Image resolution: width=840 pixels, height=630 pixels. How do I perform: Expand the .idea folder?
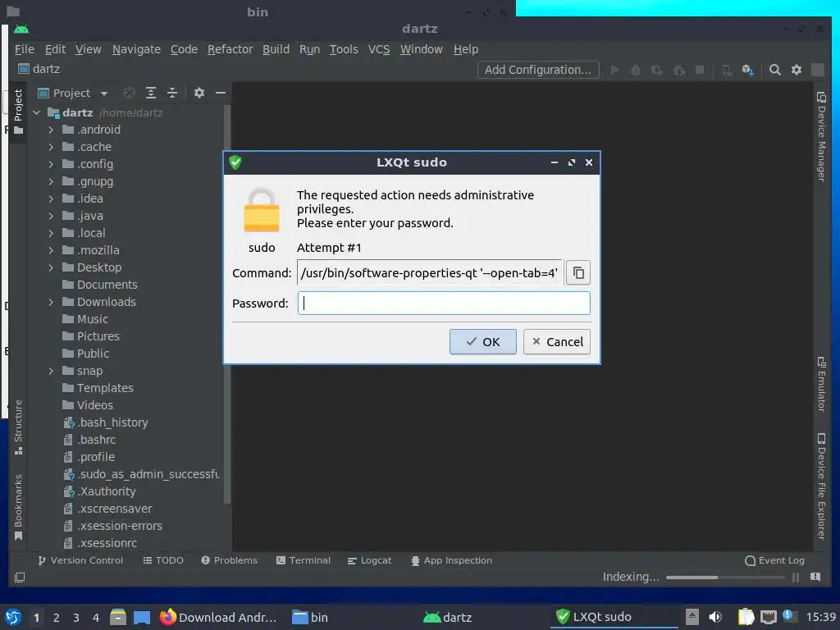coord(51,199)
